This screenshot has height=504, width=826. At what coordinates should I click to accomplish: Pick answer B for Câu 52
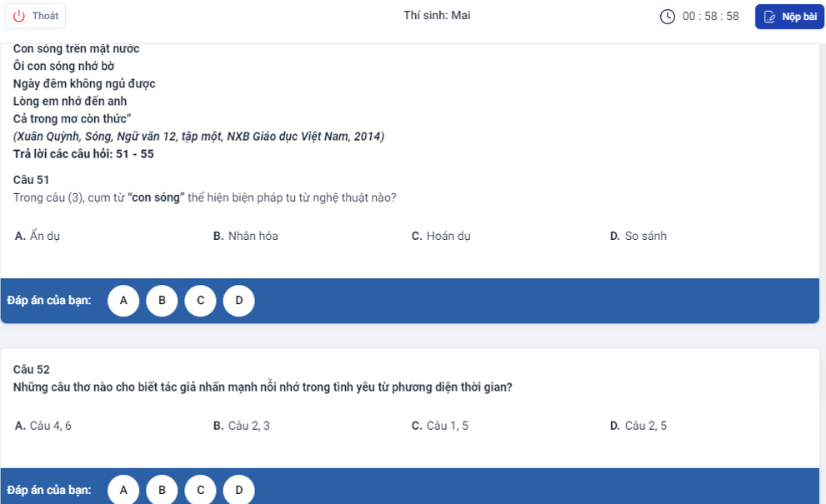tap(162, 490)
